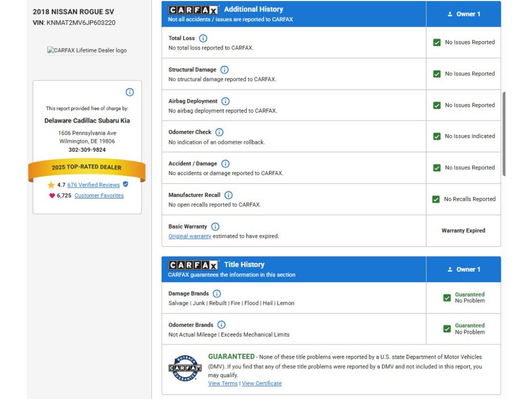
Task: Click the pink heart favorites icon
Action: coord(52,196)
